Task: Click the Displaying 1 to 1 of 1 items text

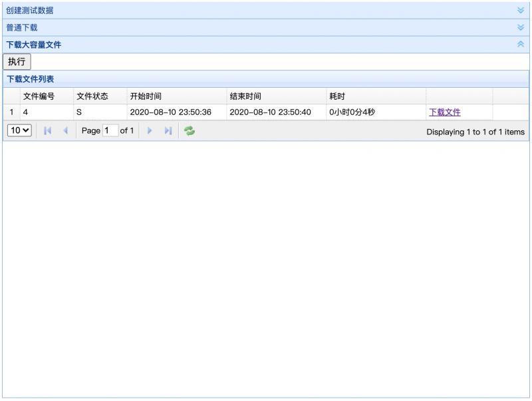Action: click(475, 132)
